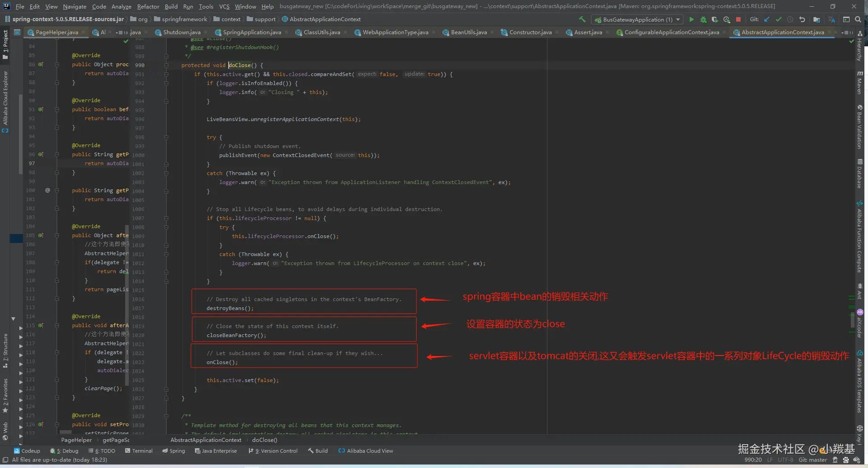
Task: Toggle the Terminal tool window
Action: coord(139,451)
